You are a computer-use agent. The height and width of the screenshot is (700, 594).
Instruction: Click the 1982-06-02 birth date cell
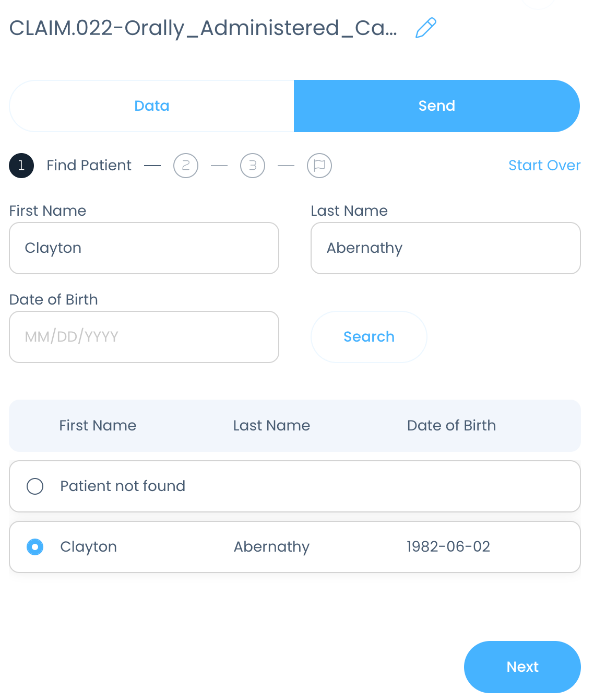point(448,547)
